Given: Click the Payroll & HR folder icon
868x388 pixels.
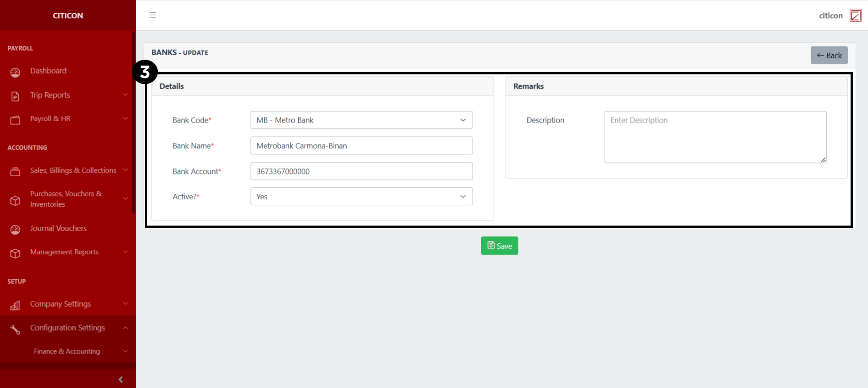Looking at the screenshot, I should click(15, 120).
